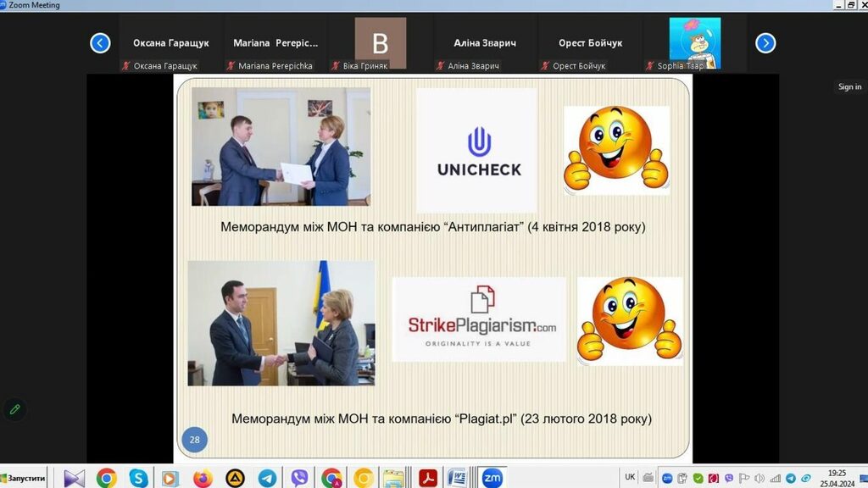Launch Firefox from the taskbar

point(203,478)
